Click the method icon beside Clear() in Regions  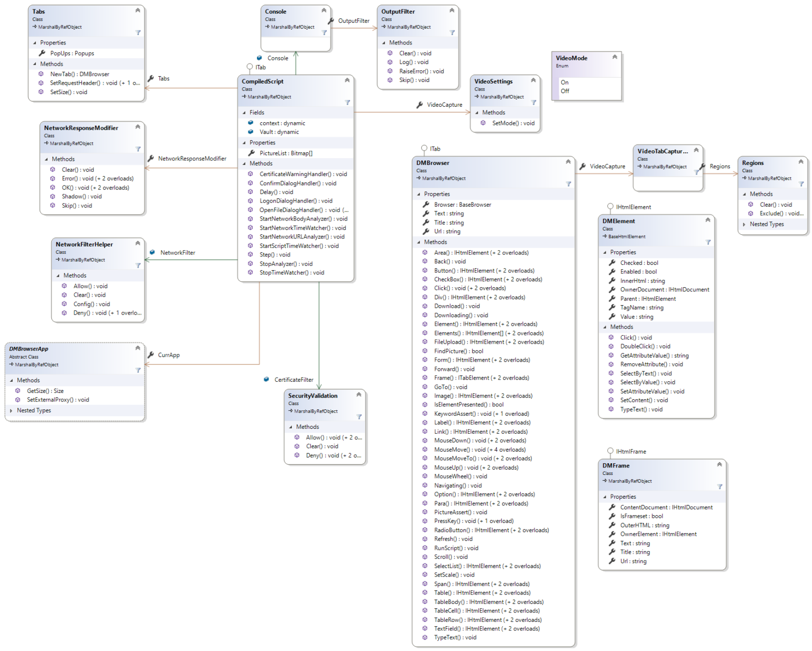[751, 204]
